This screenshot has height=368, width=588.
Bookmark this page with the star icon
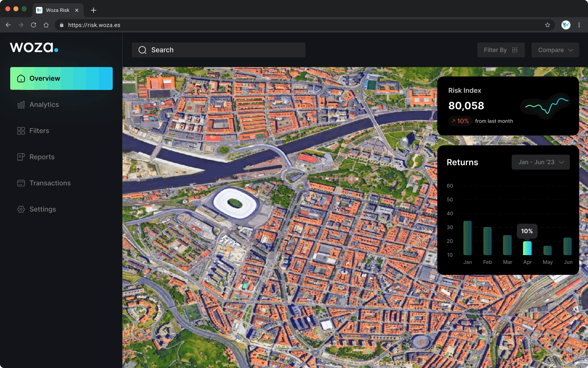[548, 25]
